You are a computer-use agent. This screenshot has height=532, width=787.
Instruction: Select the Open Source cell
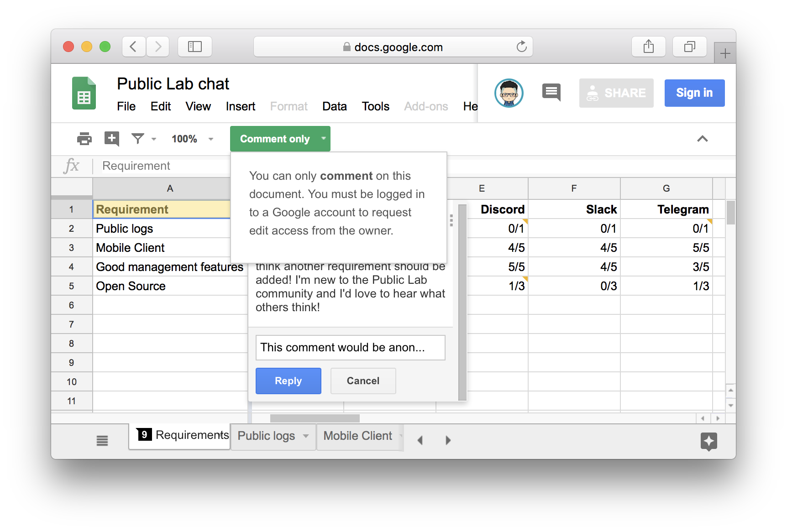tap(170, 286)
